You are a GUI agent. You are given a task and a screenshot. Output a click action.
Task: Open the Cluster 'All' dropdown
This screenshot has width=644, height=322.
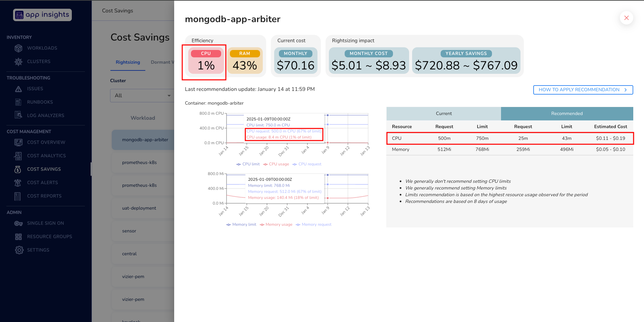pos(142,96)
